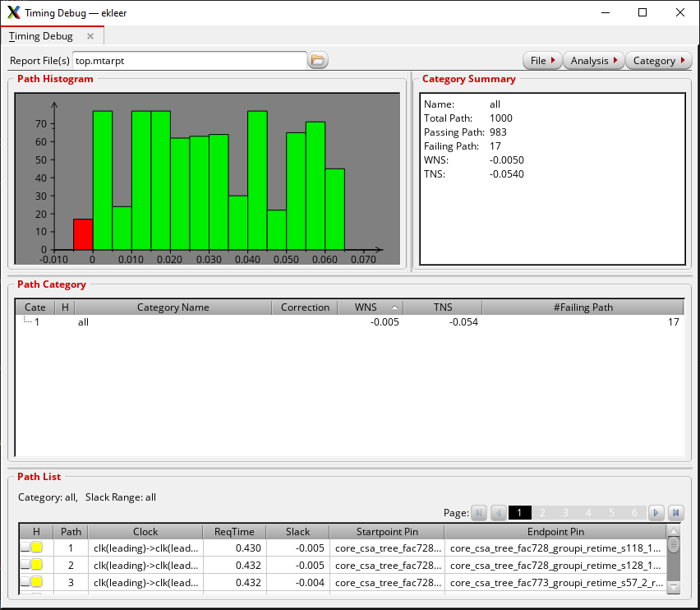Click the yellow highlight swatch for path 1
Viewport: 700px width, 610px height.
[37, 548]
